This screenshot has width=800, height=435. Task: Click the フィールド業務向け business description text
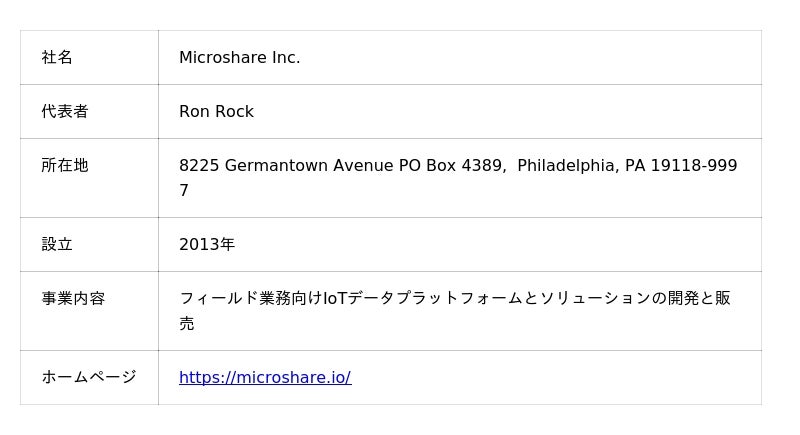pyautogui.click(x=250, y=299)
